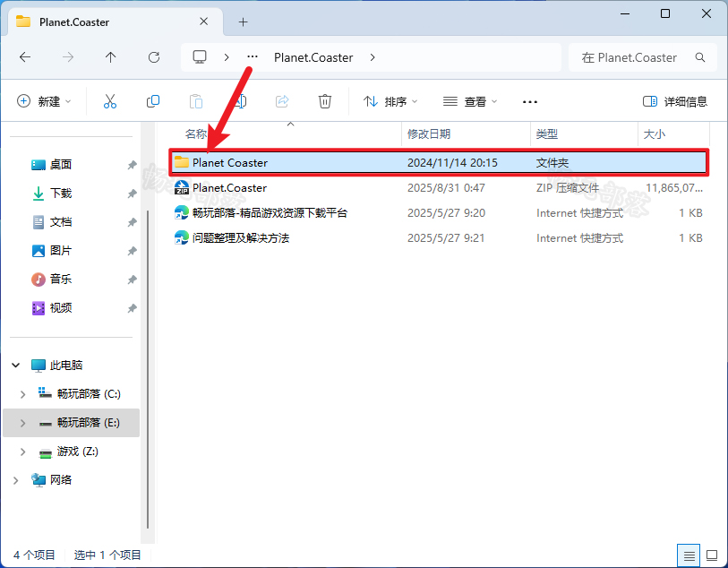Open 桌面 in the sidebar
The height and width of the screenshot is (568, 728).
click(61, 165)
